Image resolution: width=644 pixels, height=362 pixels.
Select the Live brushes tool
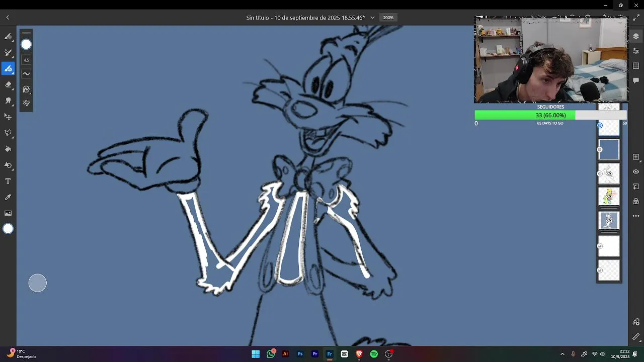8,52
